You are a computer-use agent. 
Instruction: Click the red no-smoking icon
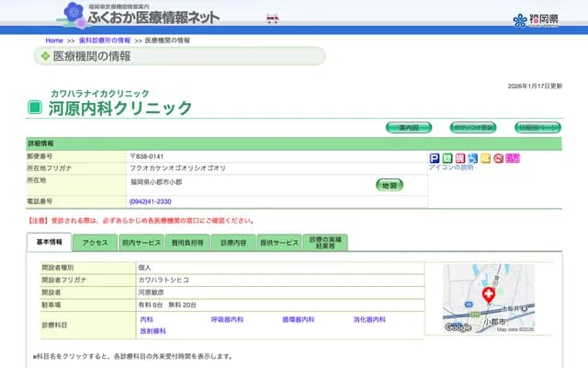(498, 158)
